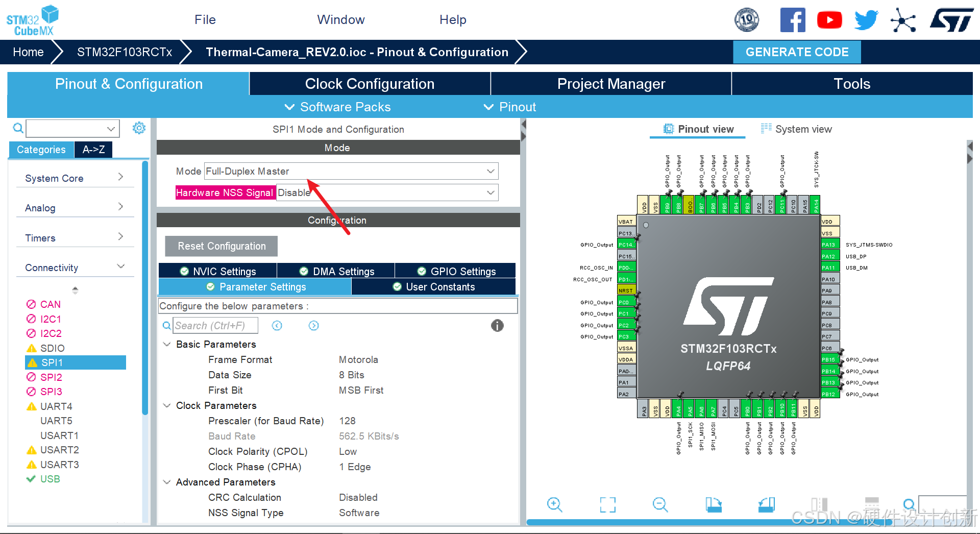Open the GPIO Settings tab
This screenshot has width=980, height=534.
tap(456, 271)
